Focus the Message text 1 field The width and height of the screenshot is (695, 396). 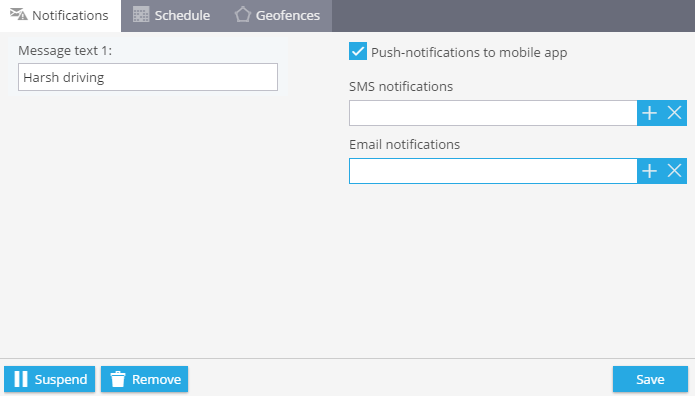point(148,77)
